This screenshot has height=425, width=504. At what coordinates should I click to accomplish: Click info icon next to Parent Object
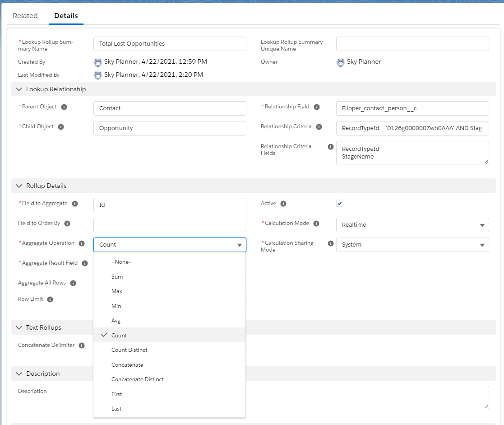pos(64,107)
